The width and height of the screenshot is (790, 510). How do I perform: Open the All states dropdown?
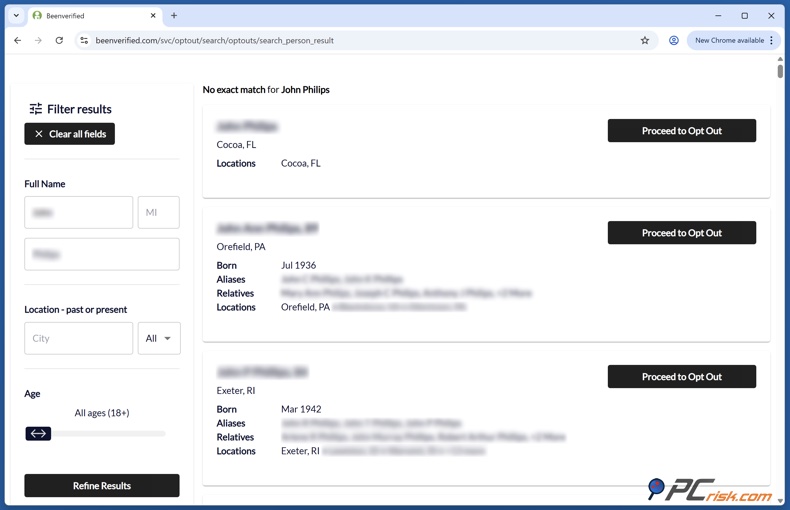click(159, 338)
